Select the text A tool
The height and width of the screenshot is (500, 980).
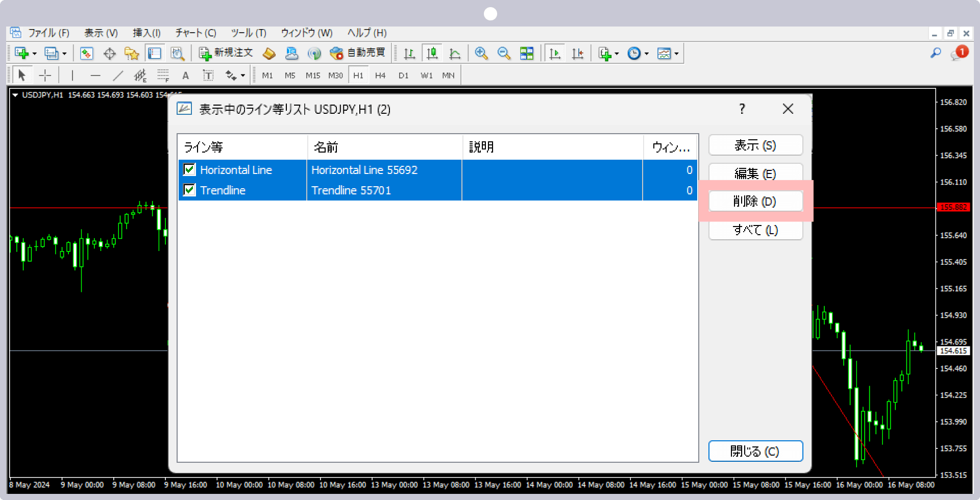185,76
